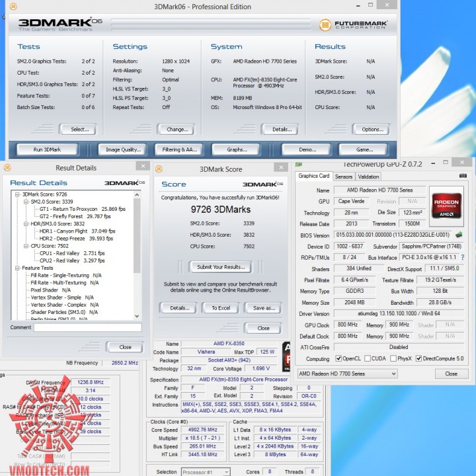This screenshot has height=476, width=476.
Task: Click the Bus Interface question mark help
Action: 463,257
